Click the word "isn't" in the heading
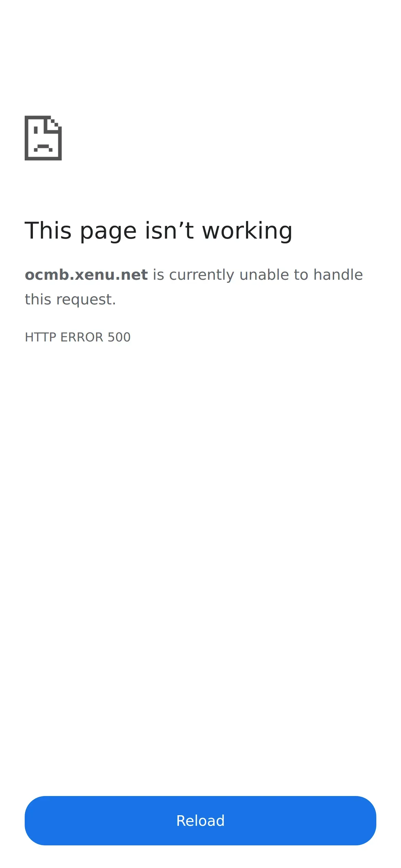This screenshot has height=868, width=401. coord(169,230)
